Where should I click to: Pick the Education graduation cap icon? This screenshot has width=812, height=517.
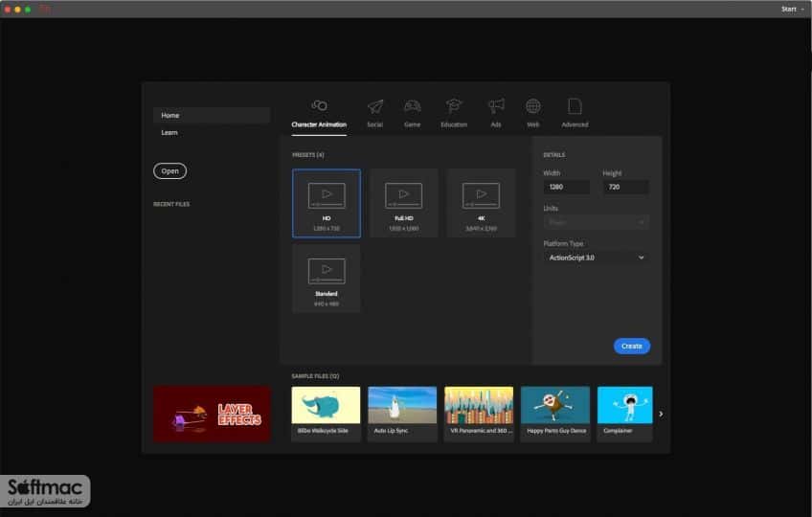[x=454, y=106]
